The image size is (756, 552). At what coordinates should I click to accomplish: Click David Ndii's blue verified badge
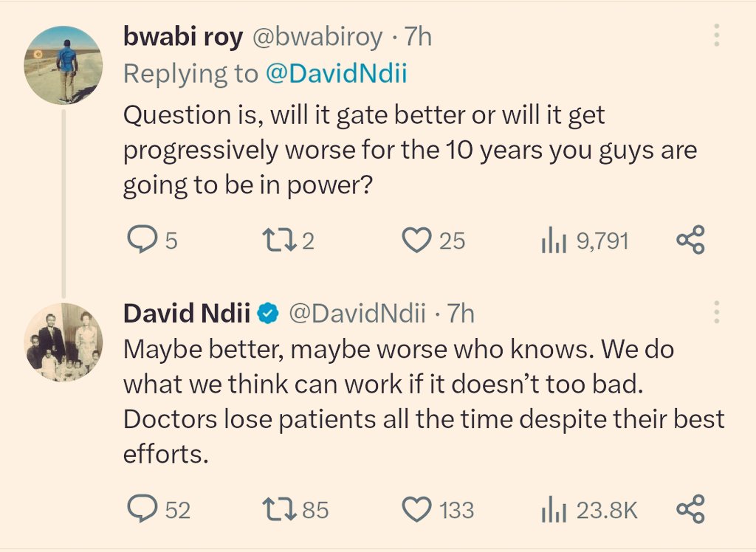tap(268, 314)
